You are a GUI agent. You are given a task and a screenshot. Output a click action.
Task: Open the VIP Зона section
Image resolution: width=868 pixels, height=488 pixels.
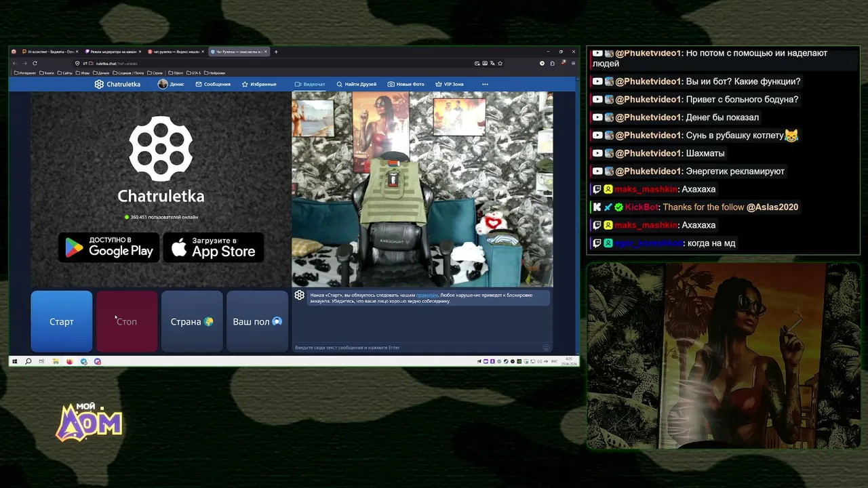point(450,84)
